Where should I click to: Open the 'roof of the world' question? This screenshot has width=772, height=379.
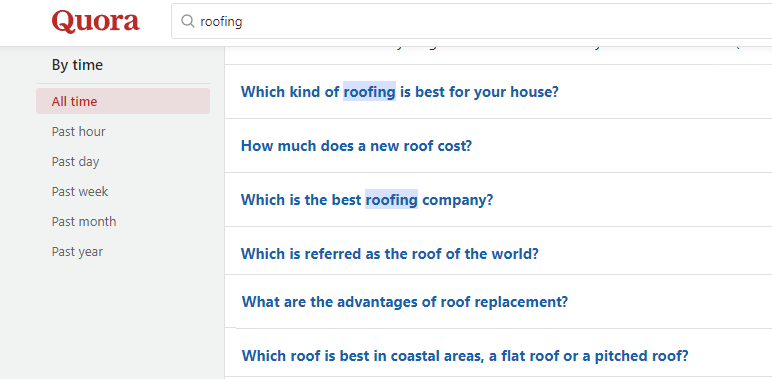point(389,254)
